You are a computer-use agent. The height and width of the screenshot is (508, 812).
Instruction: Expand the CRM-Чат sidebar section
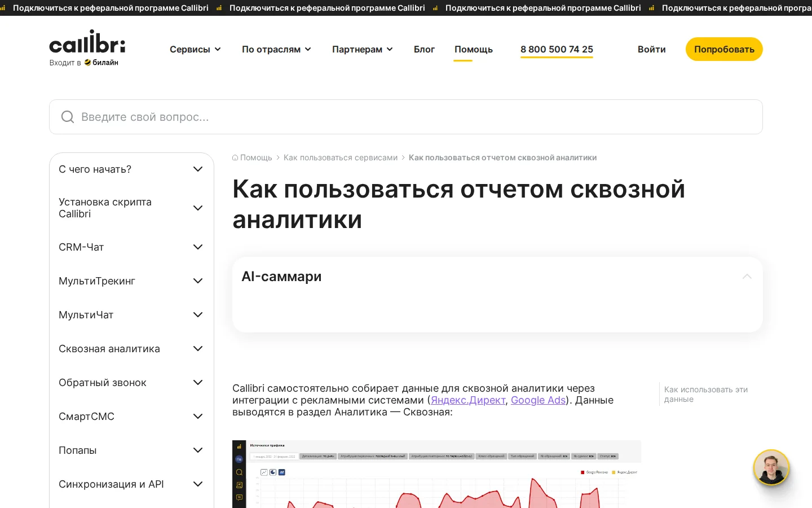click(131, 247)
